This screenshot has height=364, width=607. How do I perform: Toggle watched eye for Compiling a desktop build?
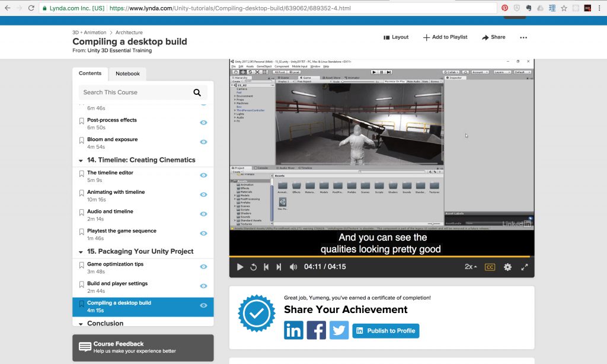(203, 305)
